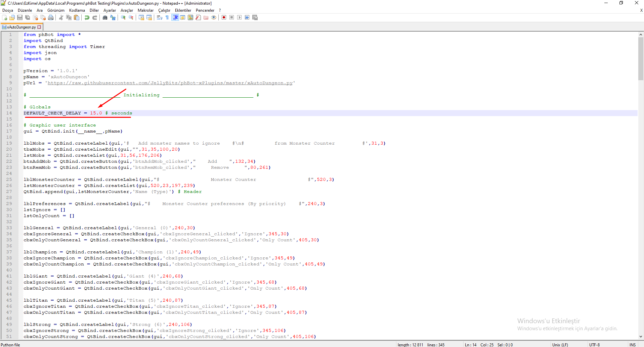This screenshot has height=347, width=644.
Task: Toggle the indent guide toolbar button
Action: (175, 17)
